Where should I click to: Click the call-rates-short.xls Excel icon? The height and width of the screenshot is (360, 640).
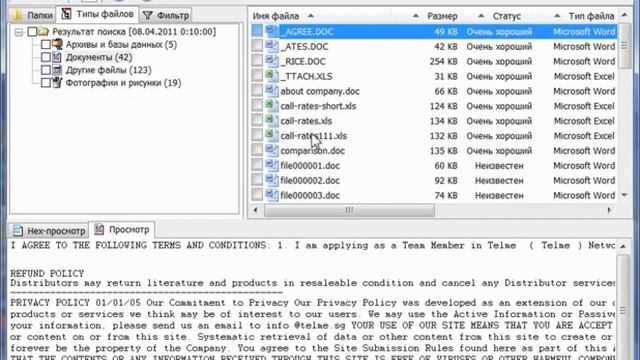coord(271,105)
